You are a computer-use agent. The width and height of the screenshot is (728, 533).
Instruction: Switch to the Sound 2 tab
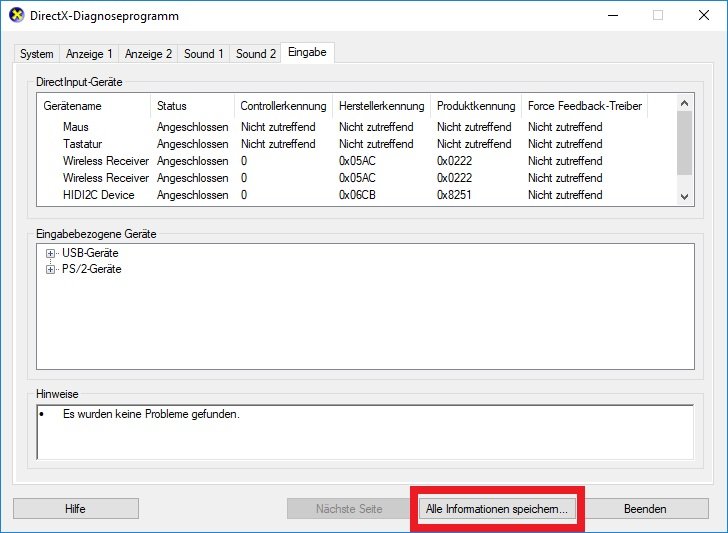[255, 53]
